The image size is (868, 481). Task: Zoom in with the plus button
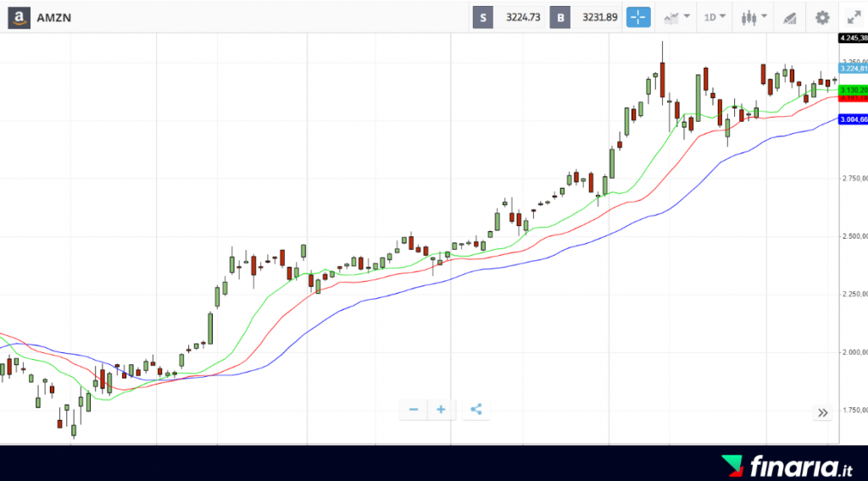click(x=441, y=410)
